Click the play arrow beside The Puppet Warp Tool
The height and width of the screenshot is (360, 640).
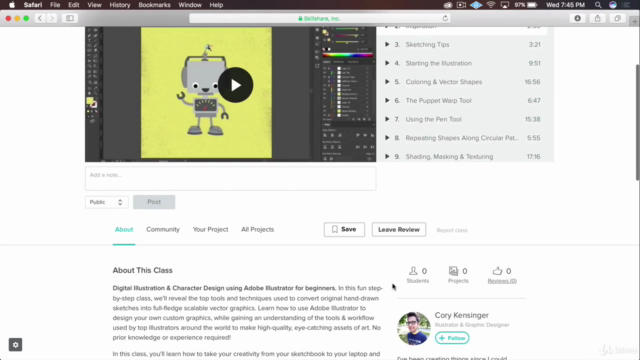coord(387,100)
